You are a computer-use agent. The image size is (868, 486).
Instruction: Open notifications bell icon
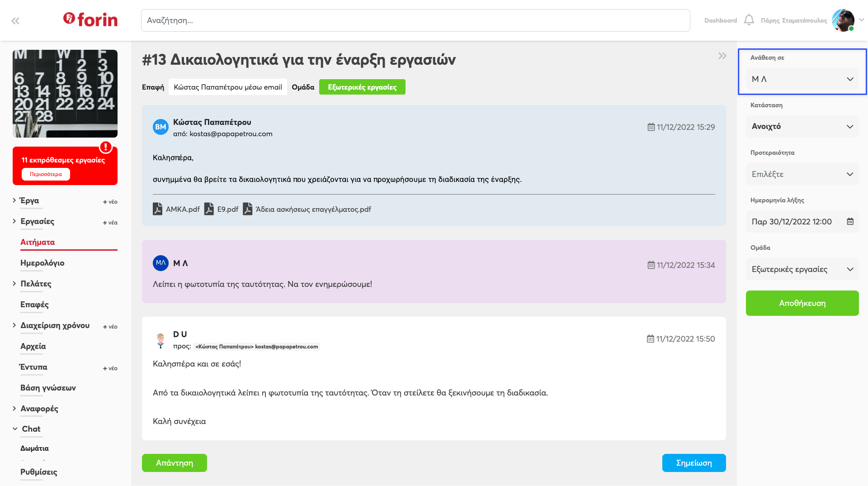pos(749,20)
